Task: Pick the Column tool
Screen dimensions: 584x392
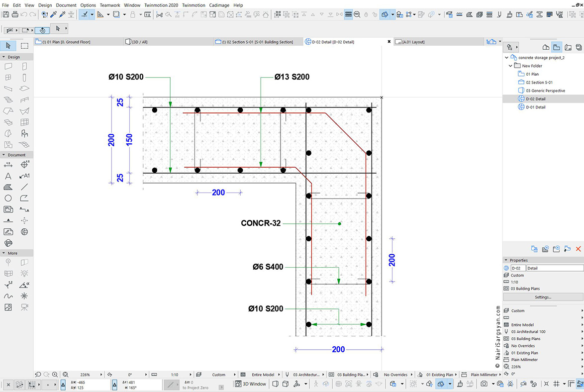Action: pos(24,78)
